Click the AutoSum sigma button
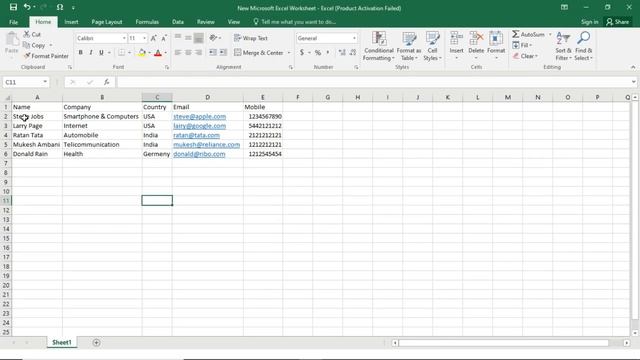The image size is (640, 360). point(529,34)
